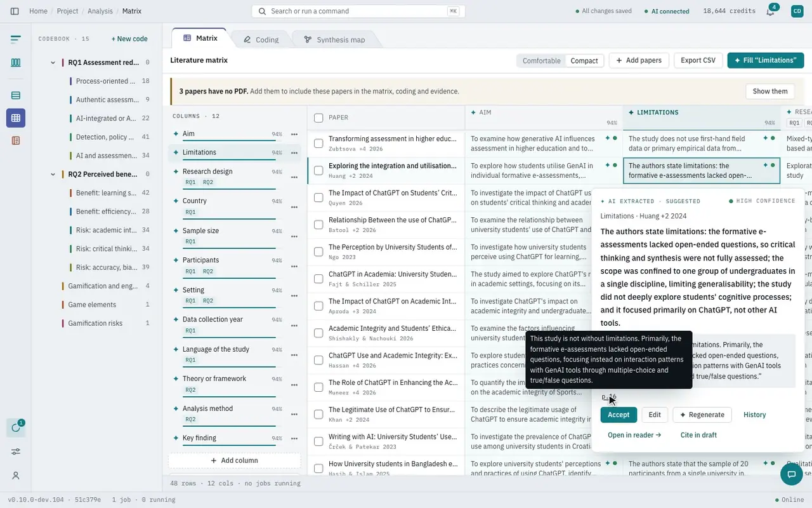This screenshot has height=508, width=812.
Task: Open the three-dot menu for Sample size column
Action: (294, 236)
